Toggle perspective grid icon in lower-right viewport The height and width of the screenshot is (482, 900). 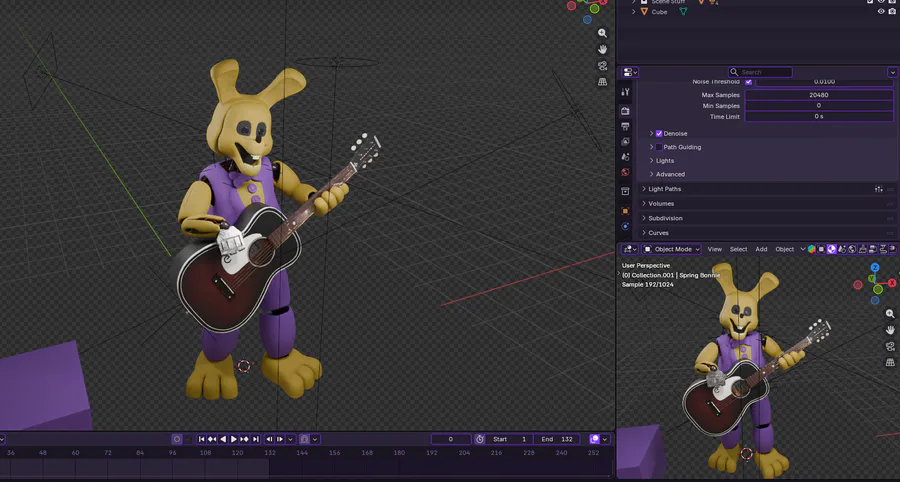[890, 363]
